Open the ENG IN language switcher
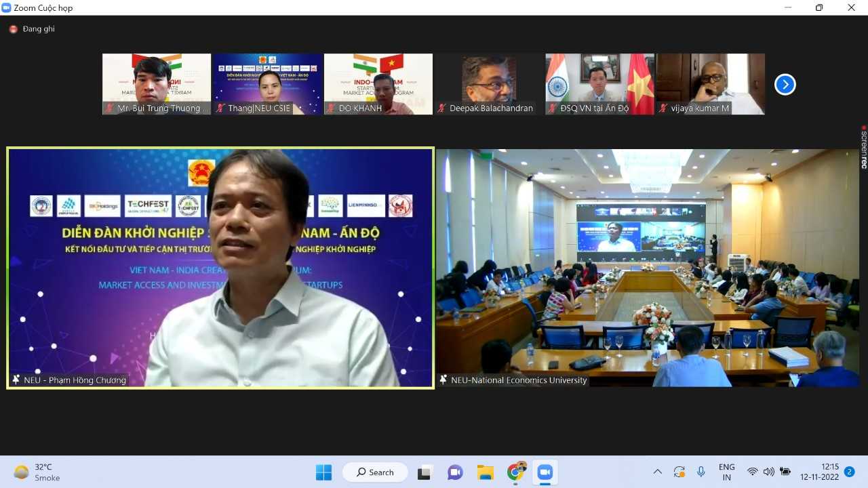 click(726, 472)
